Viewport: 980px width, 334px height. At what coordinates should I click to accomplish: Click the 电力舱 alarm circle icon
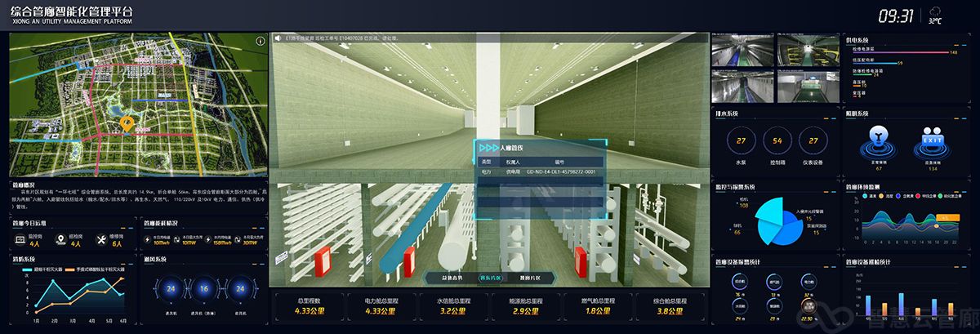[x=808, y=282]
